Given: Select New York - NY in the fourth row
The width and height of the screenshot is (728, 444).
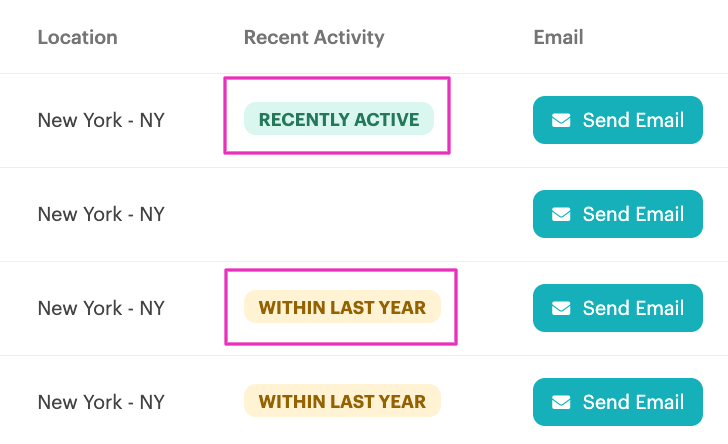Looking at the screenshot, I should pos(101,402).
